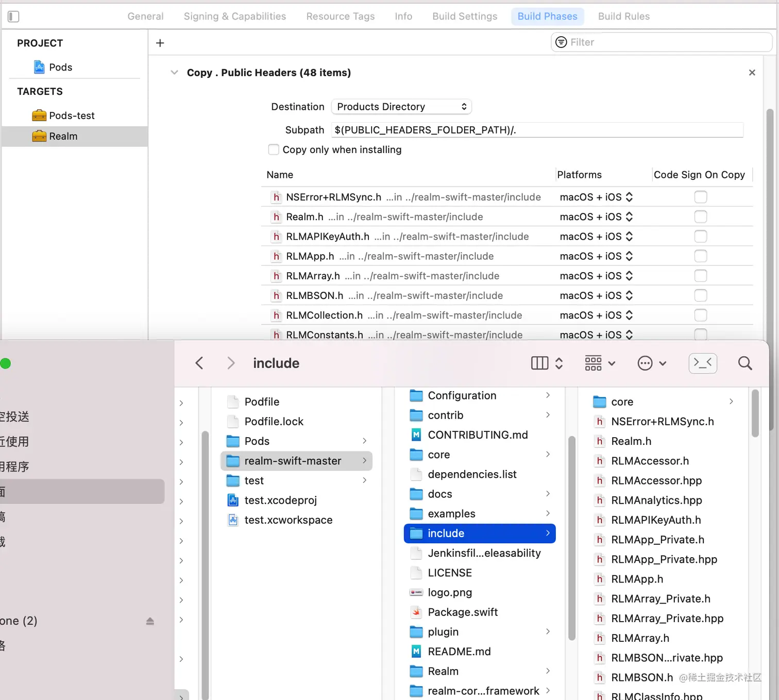
Task: Open the Resource Tags tab
Action: [x=341, y=16]
